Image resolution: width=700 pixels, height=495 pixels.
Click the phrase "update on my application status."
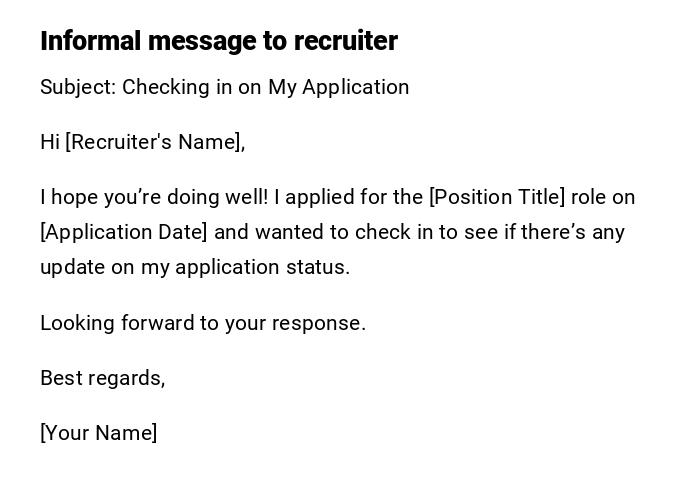click(x=195, y=267)
